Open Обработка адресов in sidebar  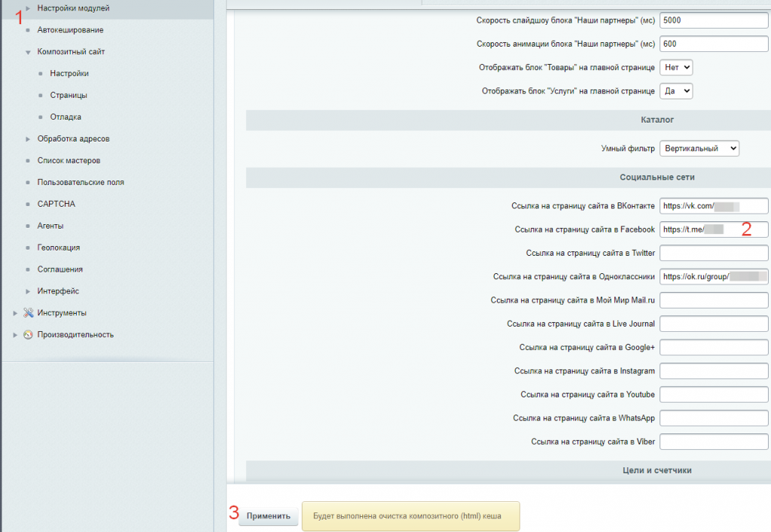pos(73,138)
